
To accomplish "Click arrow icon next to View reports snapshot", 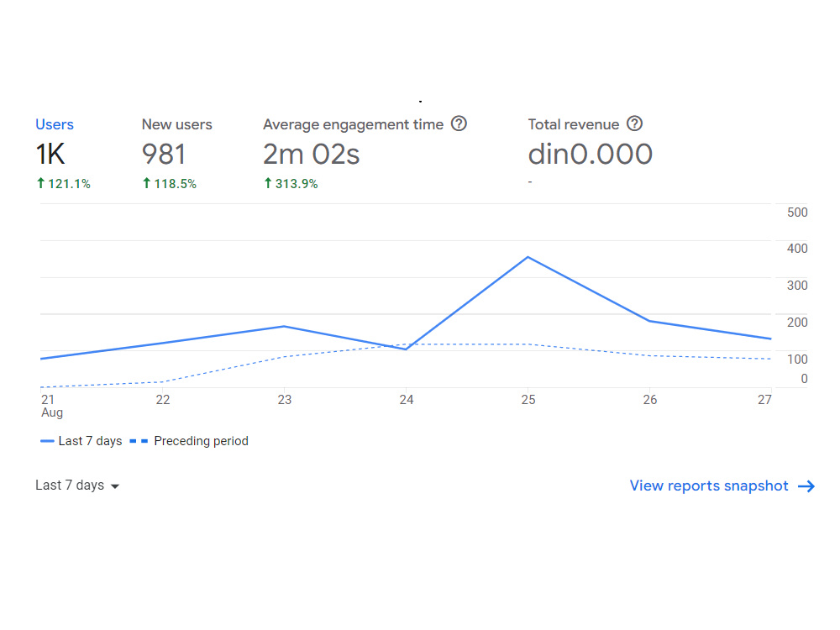I will point(806,486).
